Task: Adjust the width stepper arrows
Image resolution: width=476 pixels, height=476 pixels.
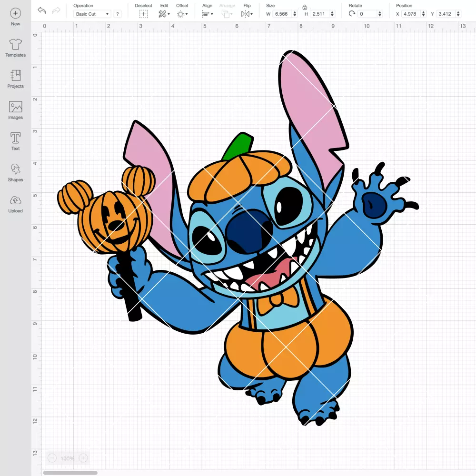Action: (295, 14)
